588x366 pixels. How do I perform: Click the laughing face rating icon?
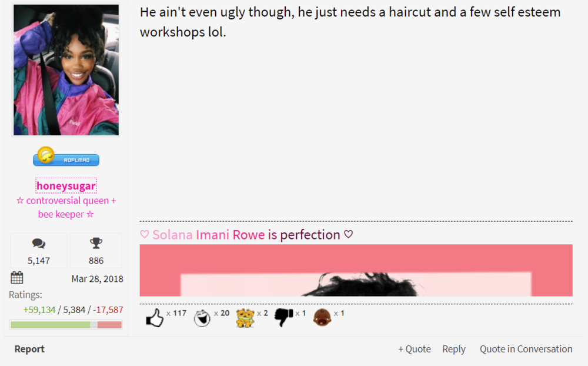[202, 318]
